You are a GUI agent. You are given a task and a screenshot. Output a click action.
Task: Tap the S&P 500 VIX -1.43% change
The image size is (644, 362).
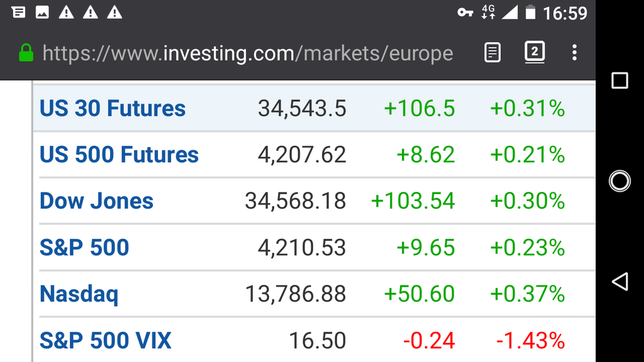pyautogui.click(x=530, y=341)
